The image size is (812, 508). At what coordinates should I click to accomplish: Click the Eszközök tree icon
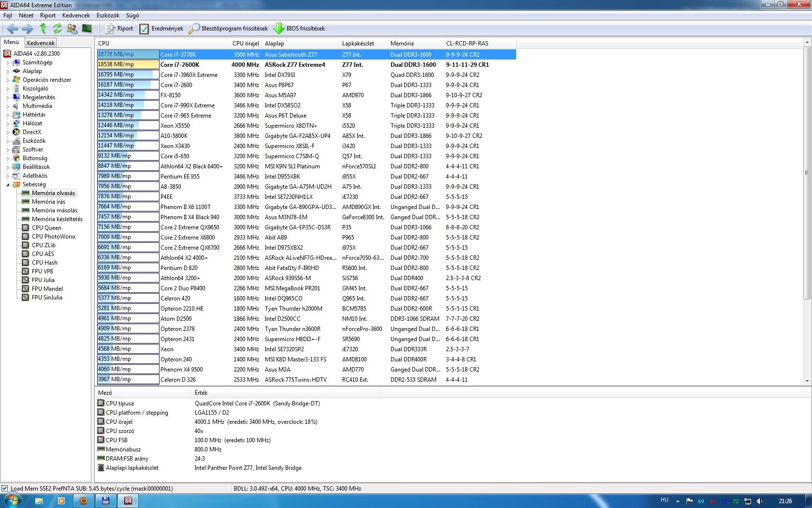click(16, 141)
